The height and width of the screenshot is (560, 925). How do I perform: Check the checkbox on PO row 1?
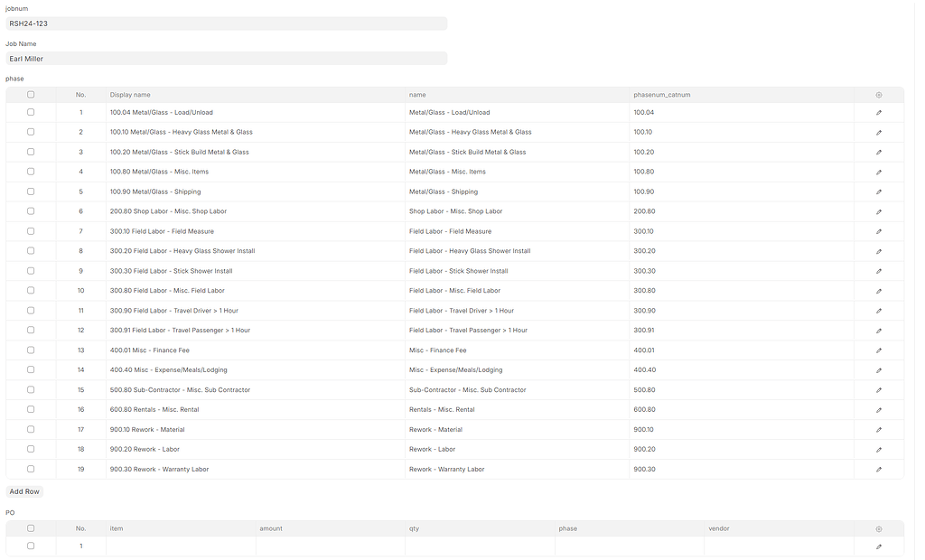[30, 546]
